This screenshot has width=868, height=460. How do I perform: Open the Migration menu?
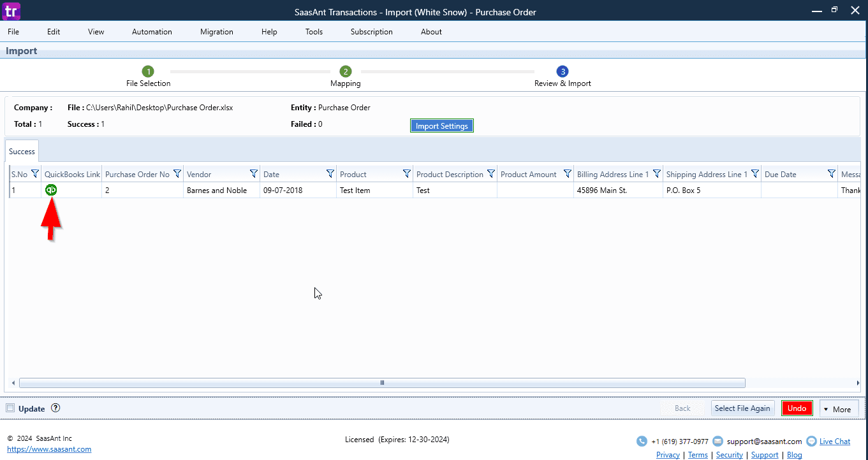pyautogui.click(x=217, y=32)
